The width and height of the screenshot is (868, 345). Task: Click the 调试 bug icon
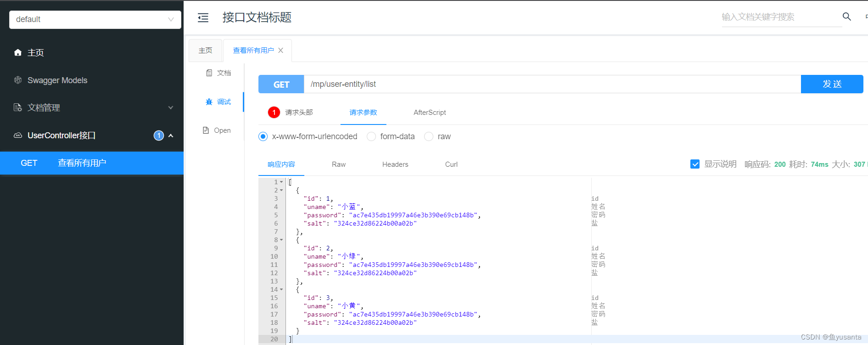[x=209, y=102]
